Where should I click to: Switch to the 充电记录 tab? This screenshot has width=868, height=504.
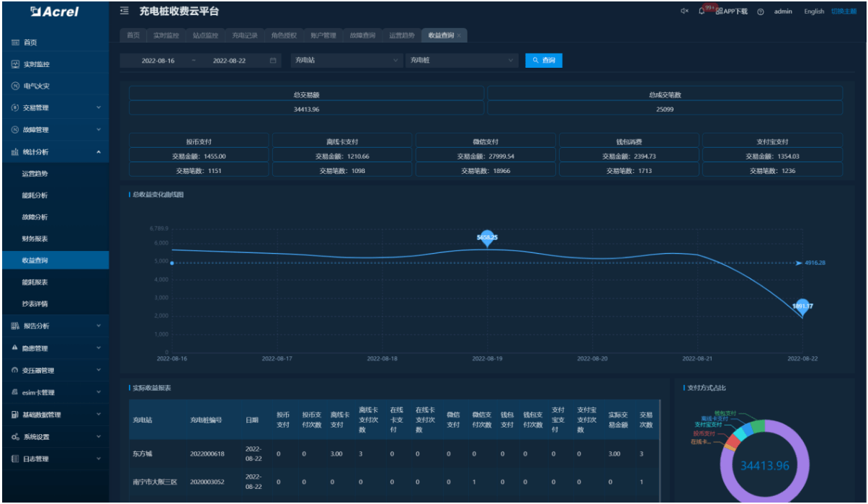coord(244,35)
